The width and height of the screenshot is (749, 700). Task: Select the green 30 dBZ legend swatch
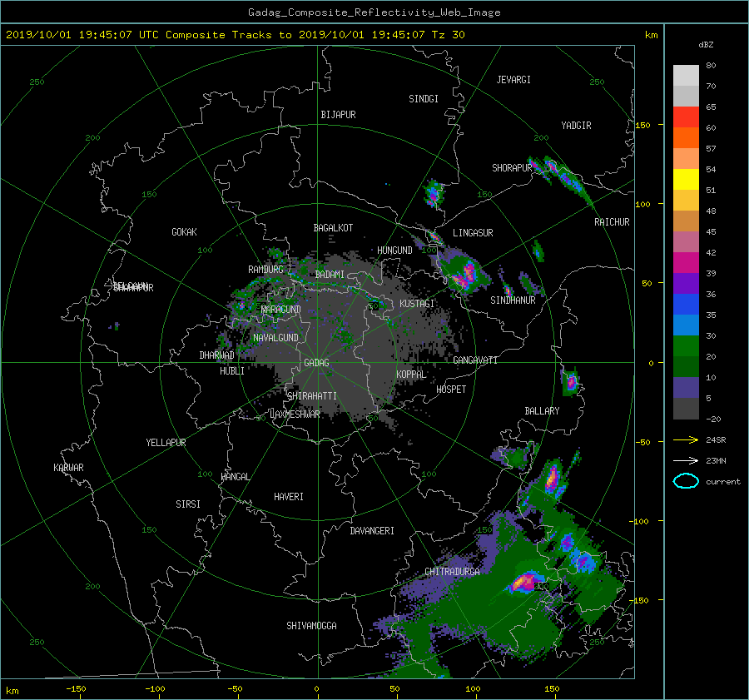click(686, 345)
